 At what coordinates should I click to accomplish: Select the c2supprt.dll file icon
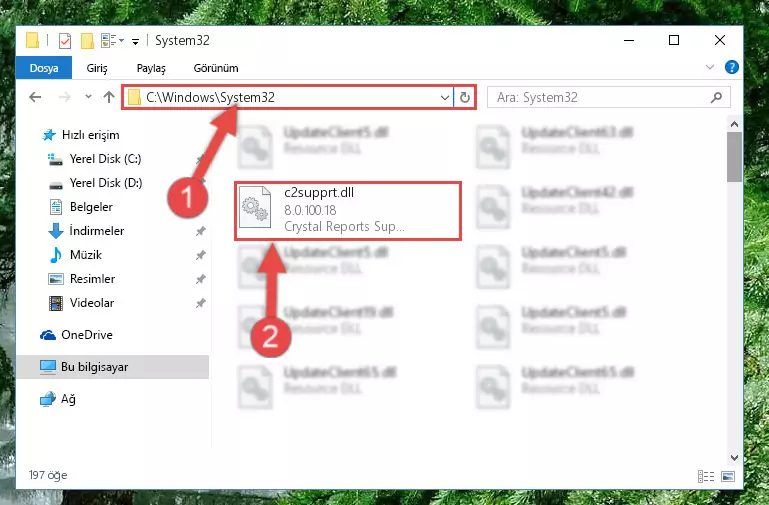click(255, 207)
